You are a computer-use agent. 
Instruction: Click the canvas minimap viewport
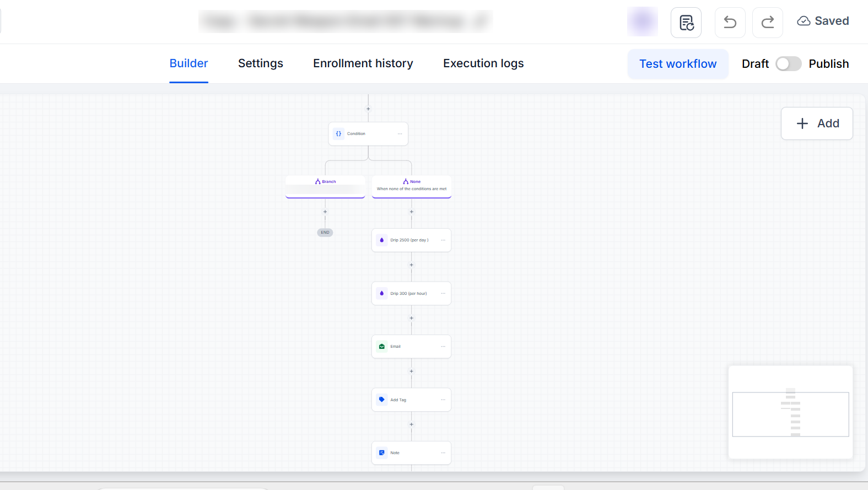point(790,414)
